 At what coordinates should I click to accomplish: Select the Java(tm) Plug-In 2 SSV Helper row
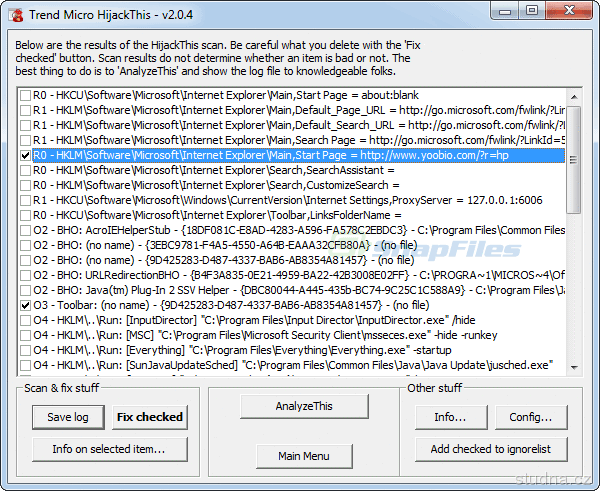[299, 290]
